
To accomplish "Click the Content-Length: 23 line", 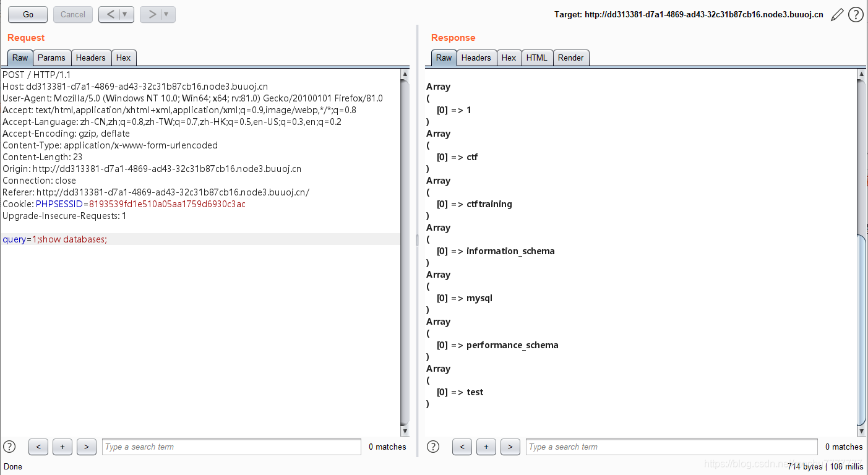I will point(42,157).
